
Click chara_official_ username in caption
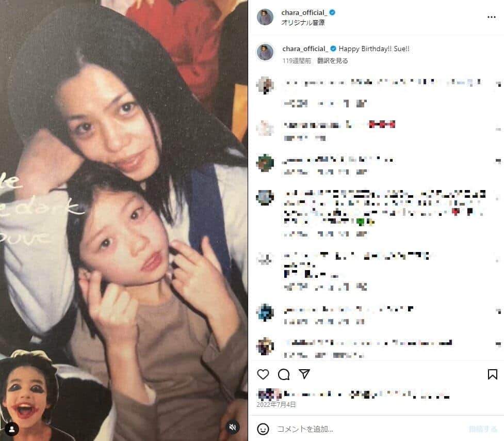(305, 49)
